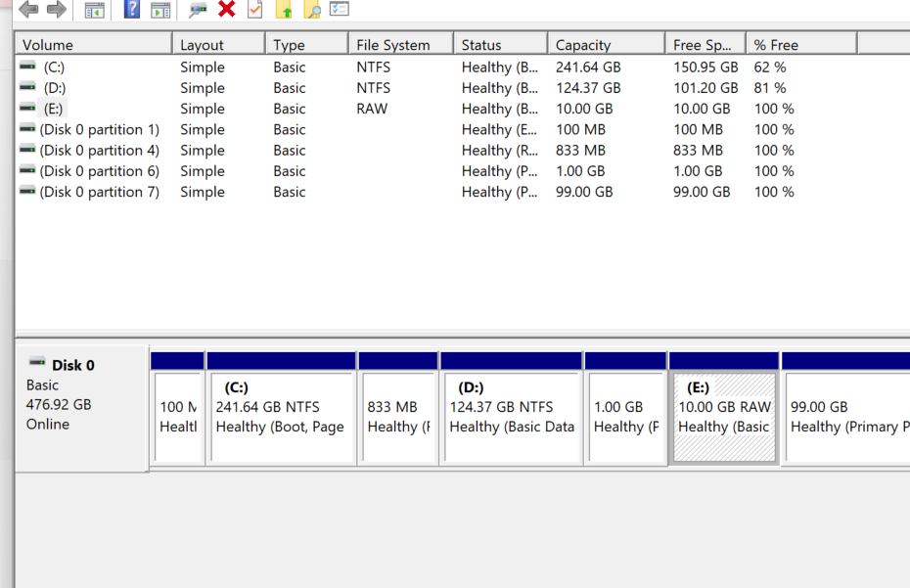Sort list by Volume column header
Image resolution: width=910 pixels, height=588 pixels.
93,45
